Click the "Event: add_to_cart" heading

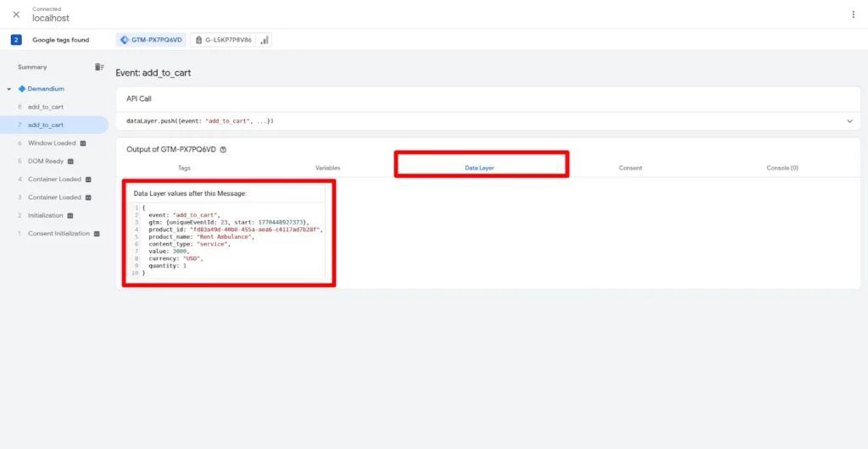tap(153, 73)
